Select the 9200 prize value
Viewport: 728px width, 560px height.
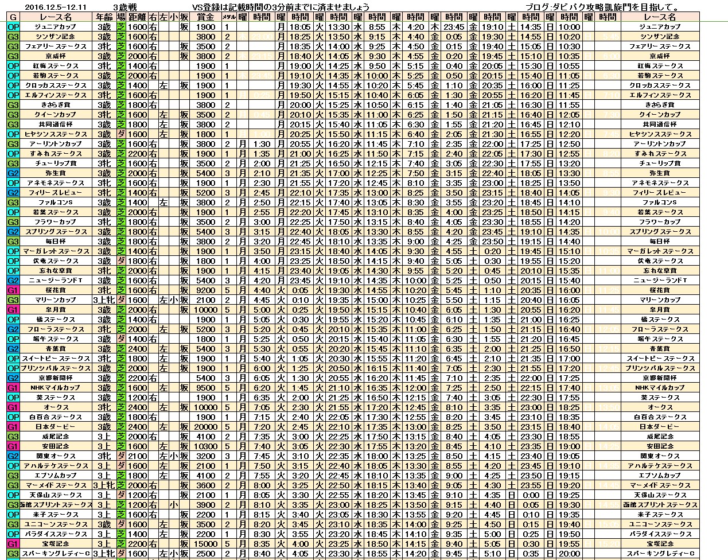(205, 290)
